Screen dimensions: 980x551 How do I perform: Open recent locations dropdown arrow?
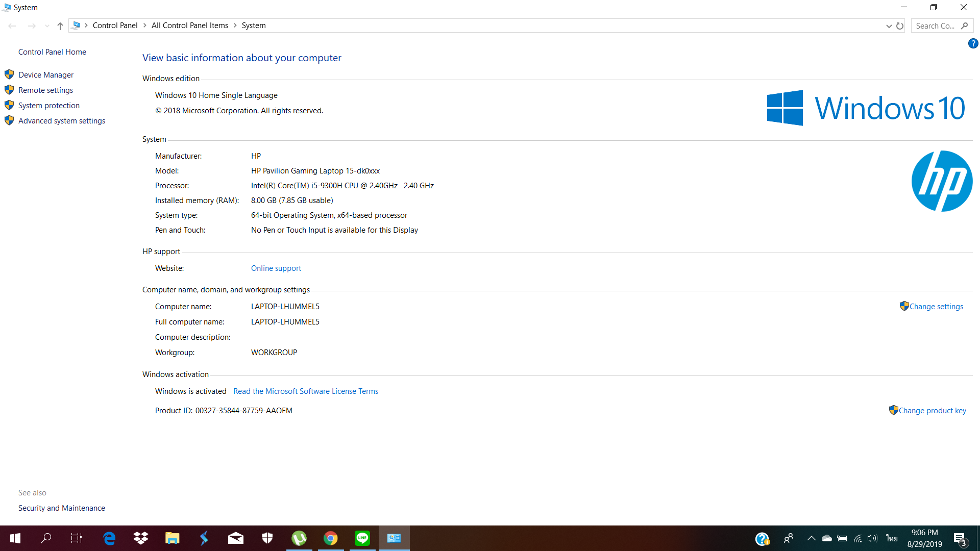pyautogui.click(x=47, y=26)
